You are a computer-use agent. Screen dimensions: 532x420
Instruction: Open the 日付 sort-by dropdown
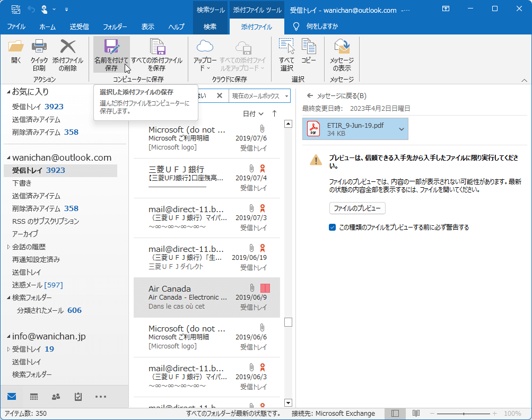coord(253,114)
